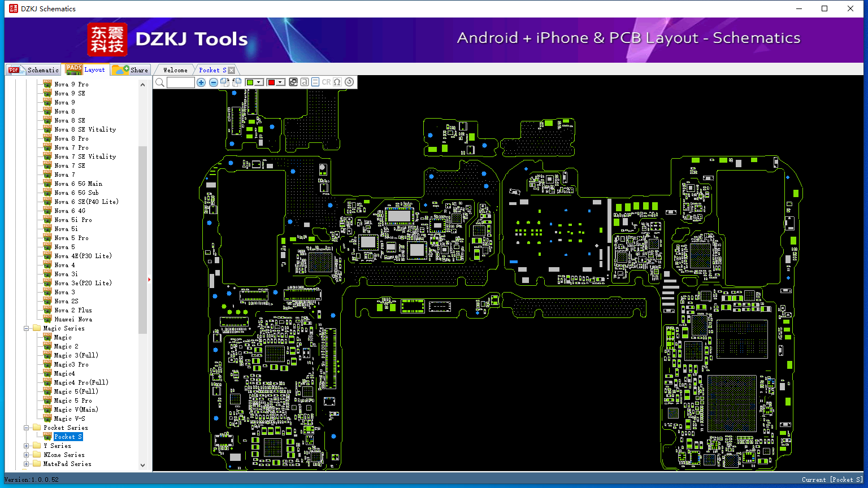Click the folder icon of NZone Series
Image resolution: width=868 pixels, height=488 pixels.
(37, 455)
